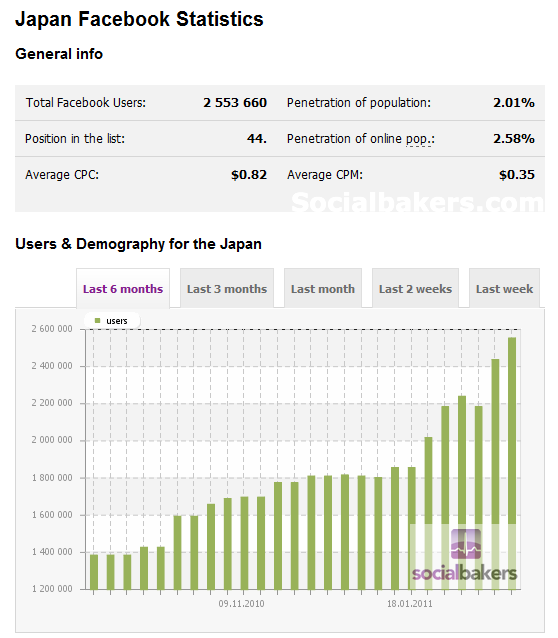Click the Japan Facebook Statistics heading
Screen dimensions: 558x638
(139, 19)
